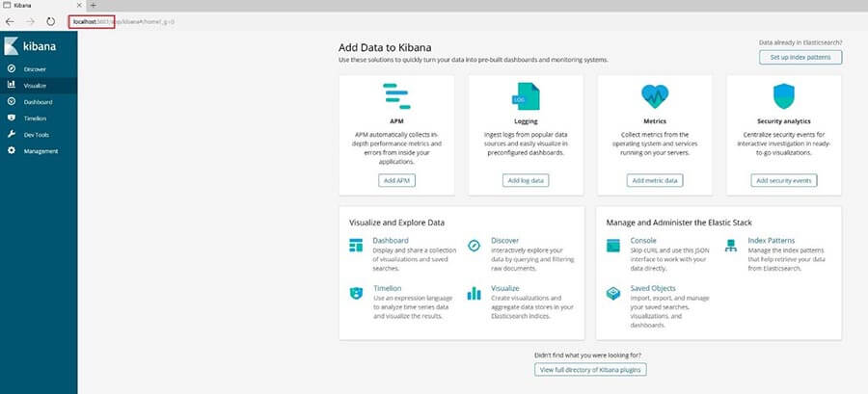Click the Logging card title

click(526, 121)
